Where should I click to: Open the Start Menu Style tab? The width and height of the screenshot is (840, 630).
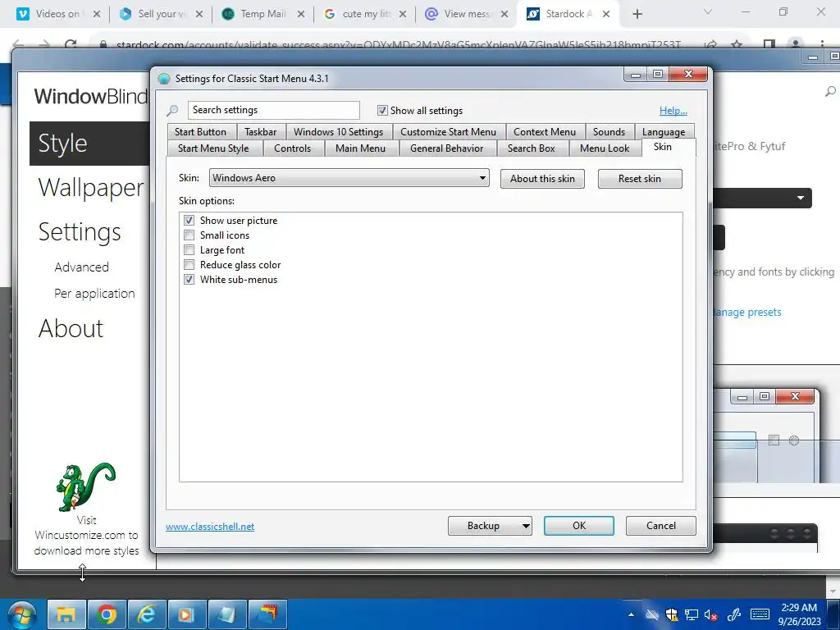tap(213, 148)
